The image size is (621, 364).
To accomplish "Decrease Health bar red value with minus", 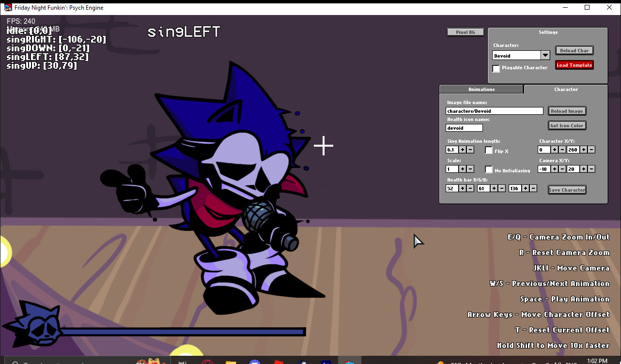I will tap(470, 188).
